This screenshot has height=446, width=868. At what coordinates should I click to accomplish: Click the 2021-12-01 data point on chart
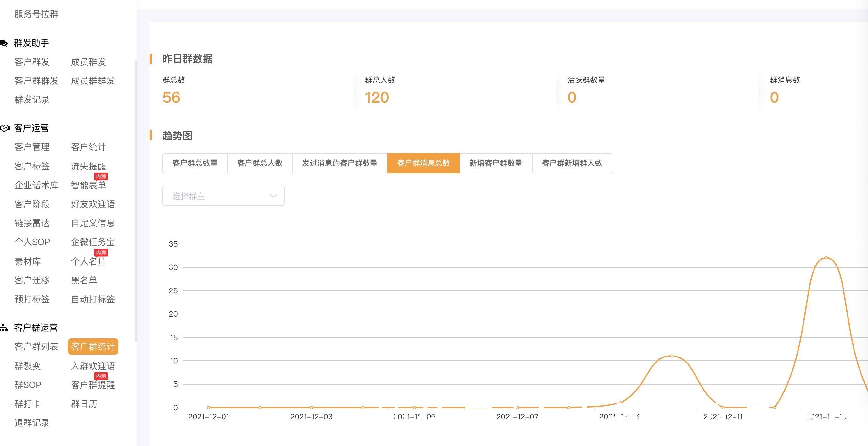[x=209, y=408]
